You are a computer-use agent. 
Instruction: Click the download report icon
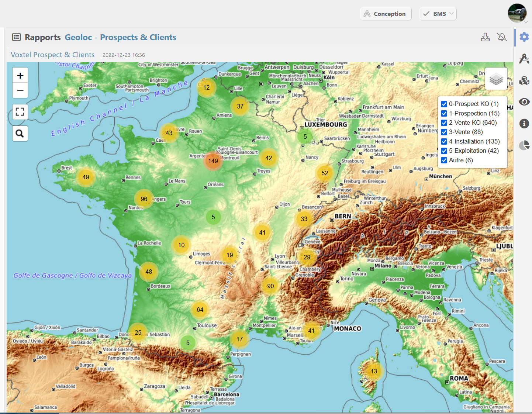[485, 37]
